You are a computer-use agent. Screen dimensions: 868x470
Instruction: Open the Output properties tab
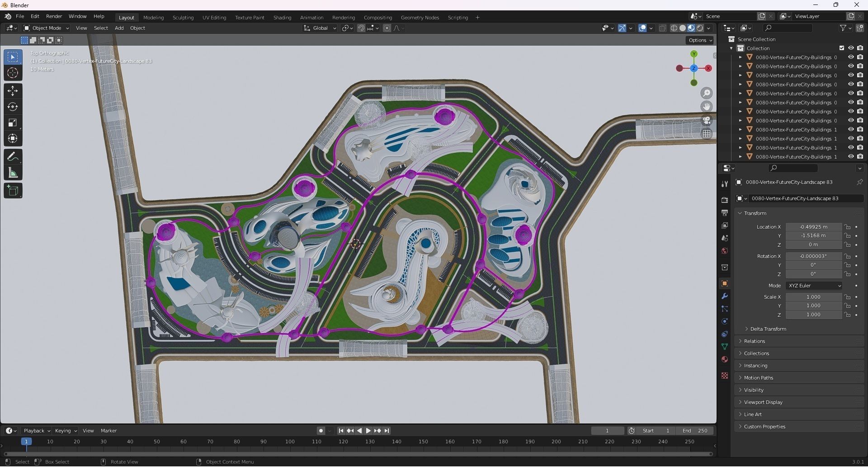(x=725, y=212)
